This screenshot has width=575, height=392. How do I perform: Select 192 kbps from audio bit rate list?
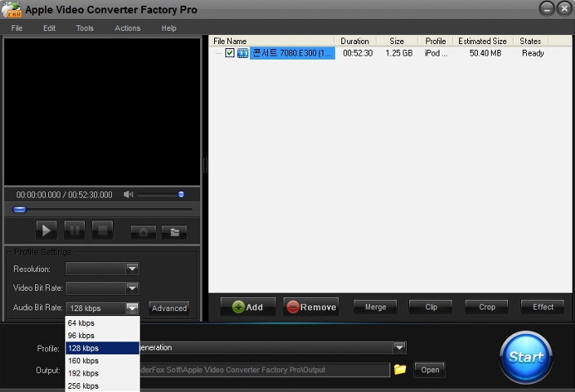(x=83, y=373)
